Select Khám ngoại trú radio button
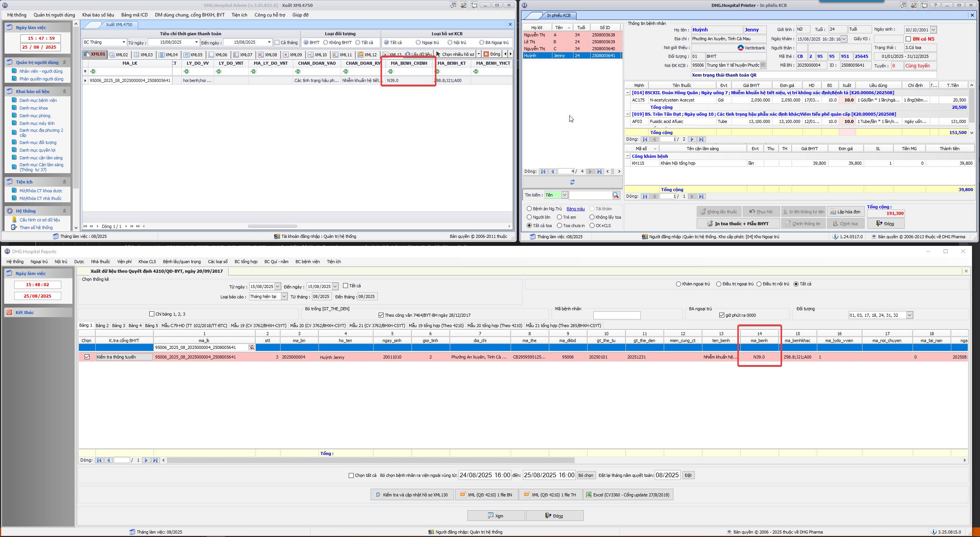Viewport: 980px width, 537px height. coord(678,284)
